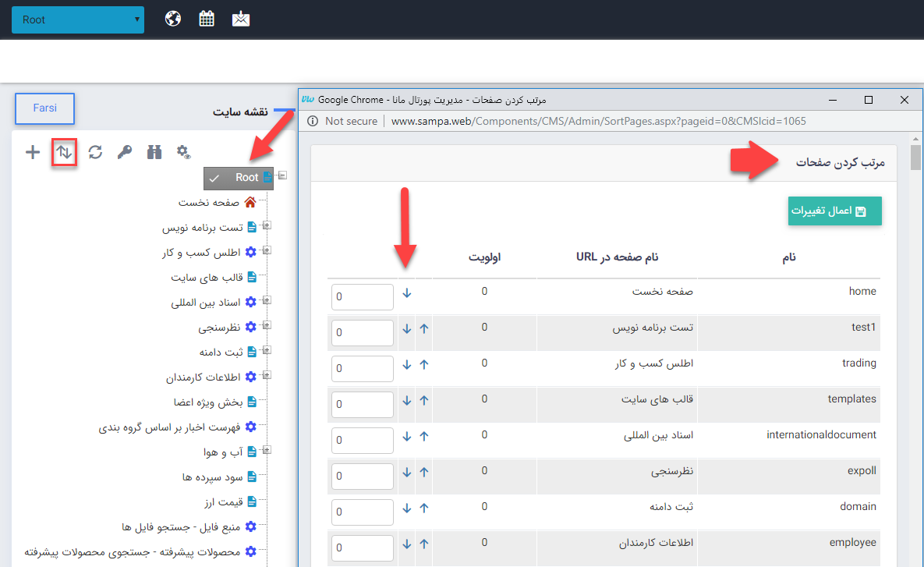
Task: Click the globe icon in top bar
Action: coord(173,19)
